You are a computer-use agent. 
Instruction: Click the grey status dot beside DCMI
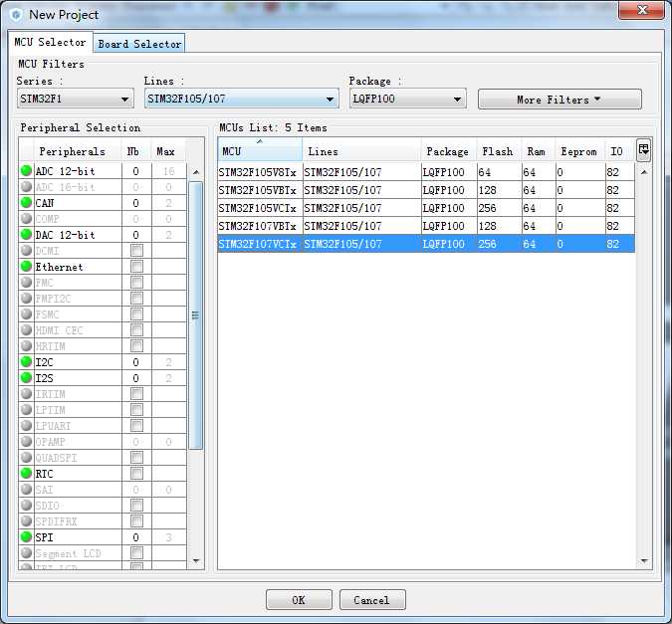(26, 250)
